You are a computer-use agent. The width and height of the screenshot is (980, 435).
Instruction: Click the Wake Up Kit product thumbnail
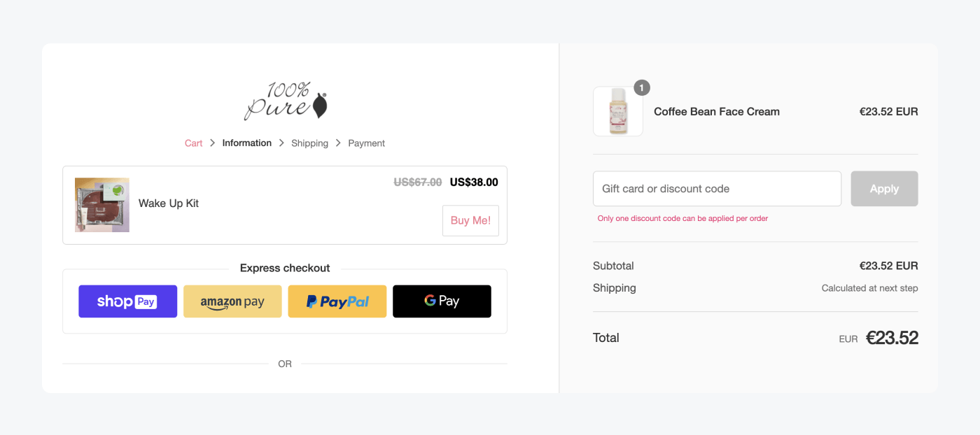(x=101, y=204)
